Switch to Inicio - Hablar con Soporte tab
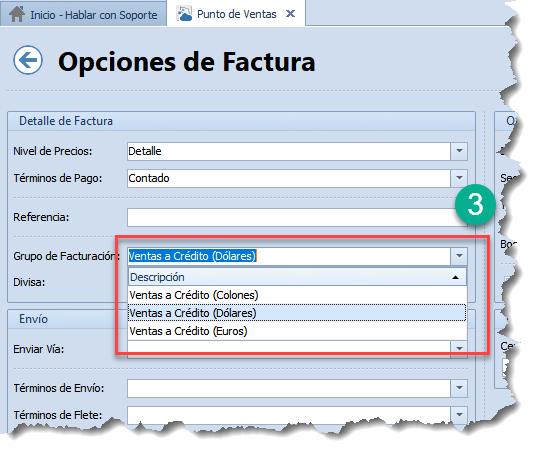Image resolution: width=543 pixels, height=458 pixels. pyautogui.click(x=83, y=14)
